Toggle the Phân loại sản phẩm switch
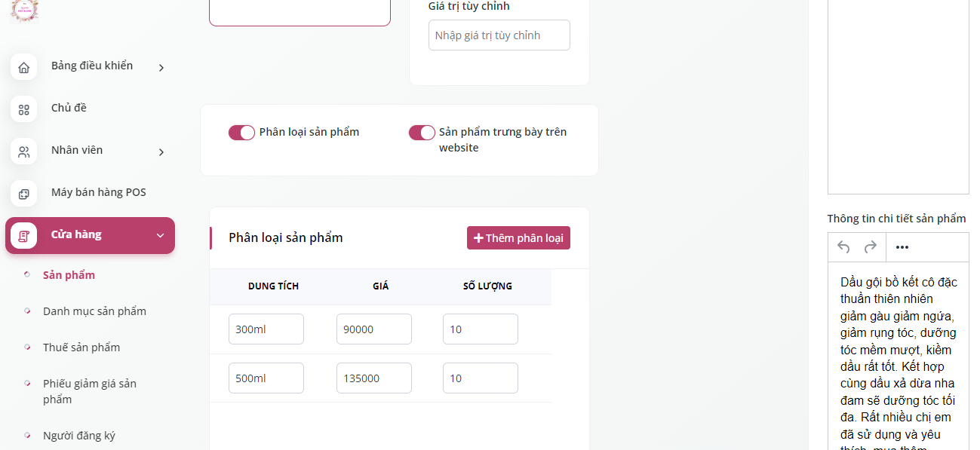Viewport: 980px width, 450px height. [241, 133]
